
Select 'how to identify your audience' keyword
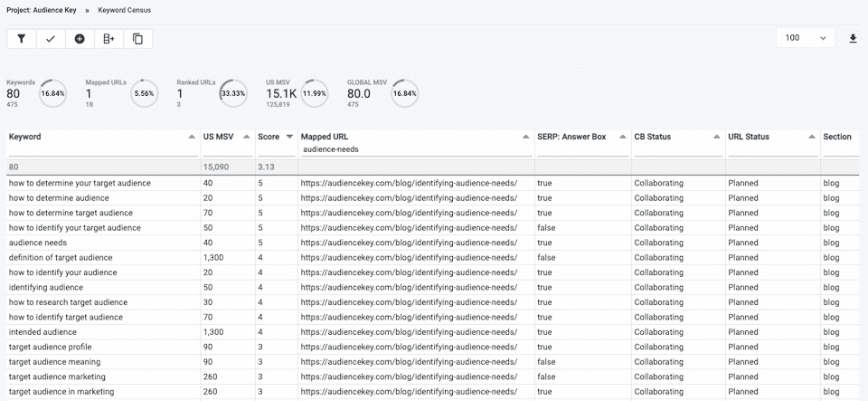click(62, 273)
